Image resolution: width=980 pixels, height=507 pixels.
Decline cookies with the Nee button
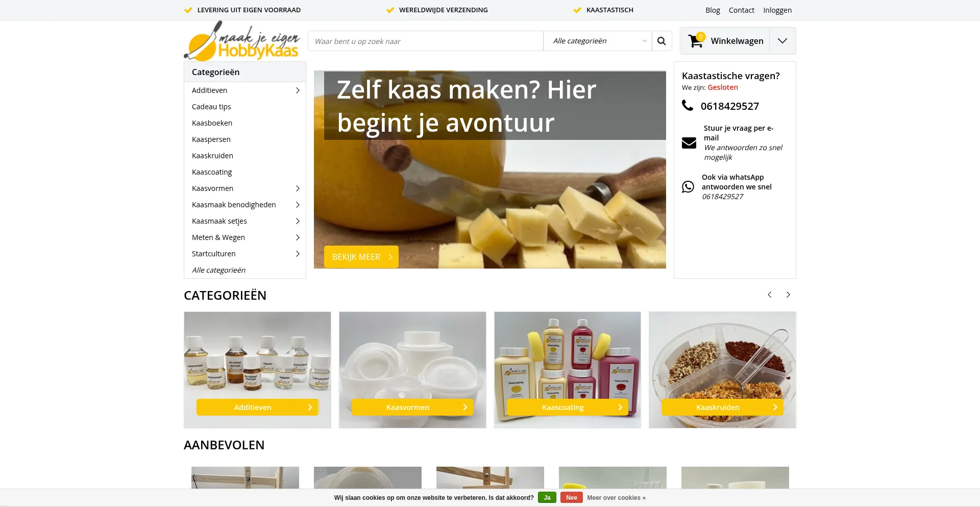point(572,498)
